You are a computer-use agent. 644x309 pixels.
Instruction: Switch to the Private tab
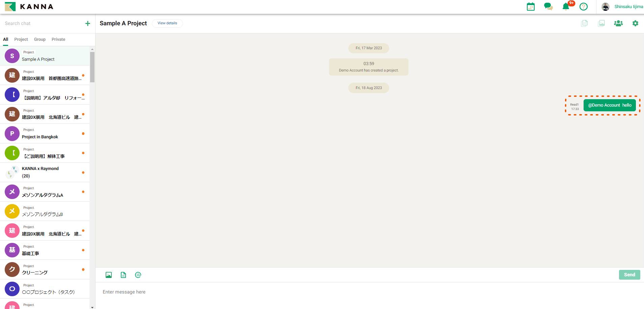pos(58,39)
